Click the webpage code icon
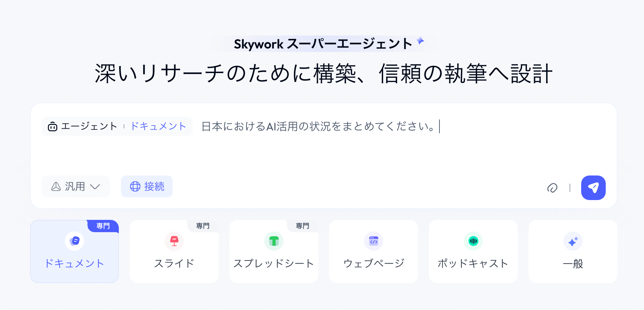This screenshot has height=310, width=644. tap(374, 241)
